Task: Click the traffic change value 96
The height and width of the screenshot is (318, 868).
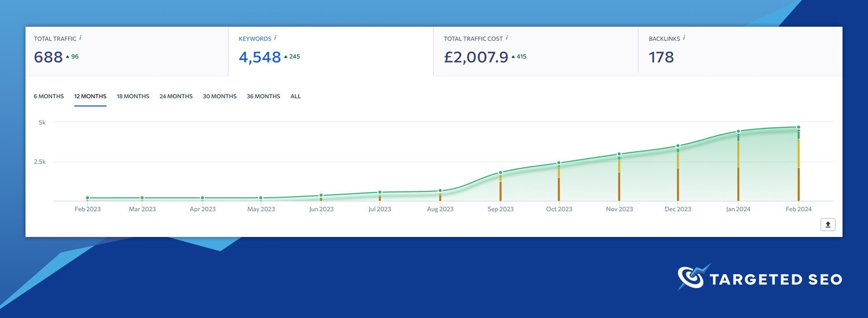Action: click(x=75, y=57)
